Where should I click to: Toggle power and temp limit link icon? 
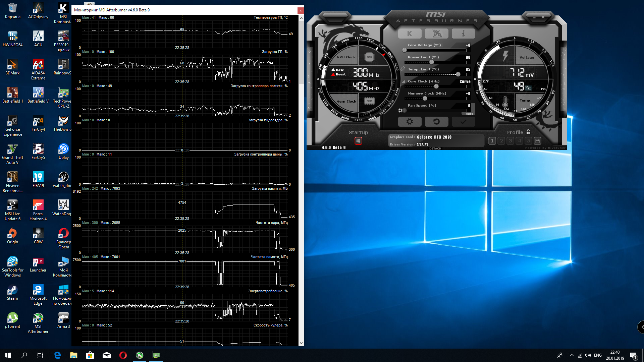pyautogui.click(x=402, y=69)
